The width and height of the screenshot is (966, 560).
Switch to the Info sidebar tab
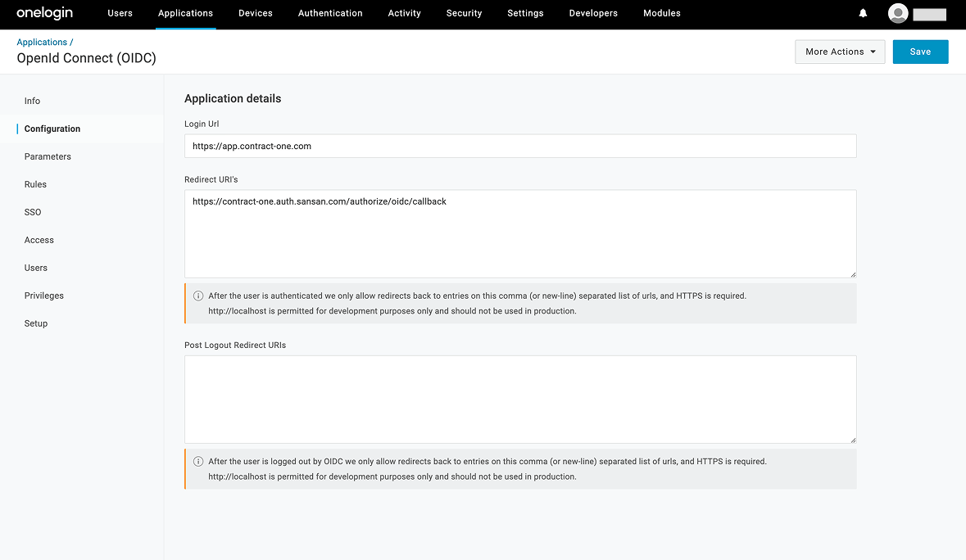point(32,101)
